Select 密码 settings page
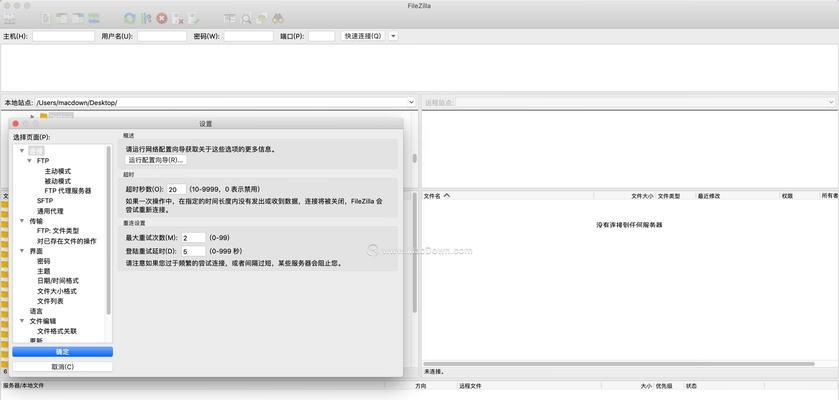Image resolution: width=839 pixels, height=400 pixels. 43,261
